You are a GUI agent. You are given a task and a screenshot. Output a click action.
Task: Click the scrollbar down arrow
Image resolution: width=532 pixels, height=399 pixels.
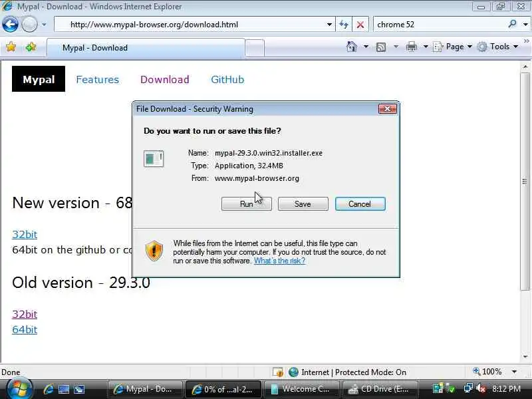coord(525,356)
